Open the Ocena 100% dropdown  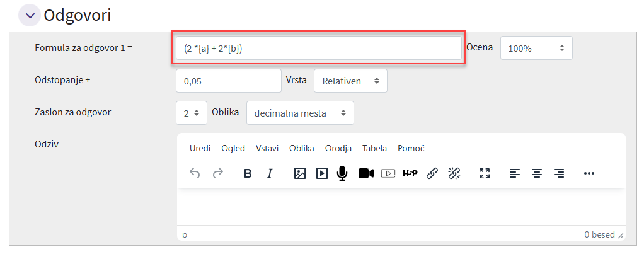click(536, 48)
